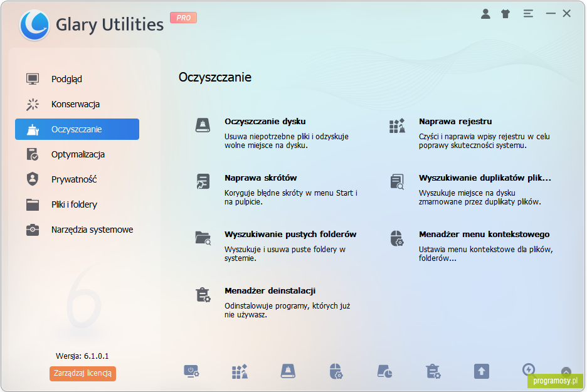Screen dimensions: 587x392
Task: Click the Oczyszczanie page heading
Action: [x=215, y=77]
